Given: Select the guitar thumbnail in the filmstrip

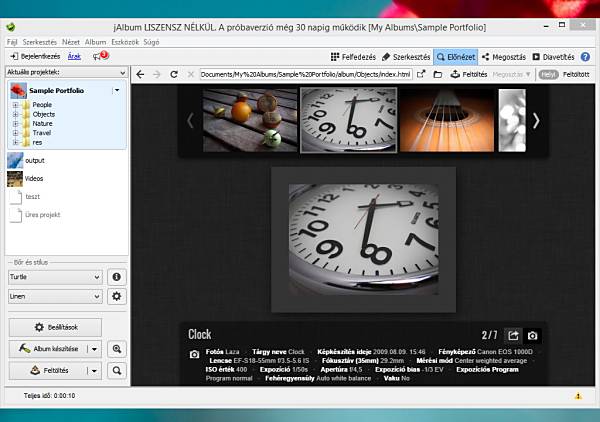Looking at the screenshot, I should point(445,120).
